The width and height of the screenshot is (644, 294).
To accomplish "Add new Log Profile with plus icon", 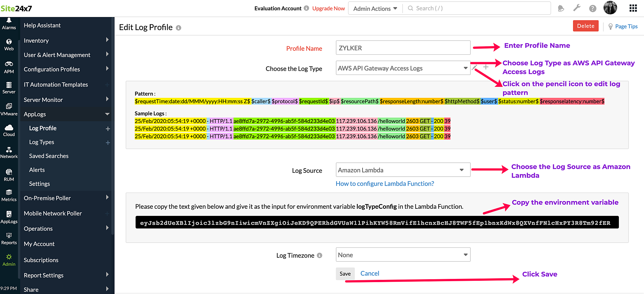I will tap(108, 129).
